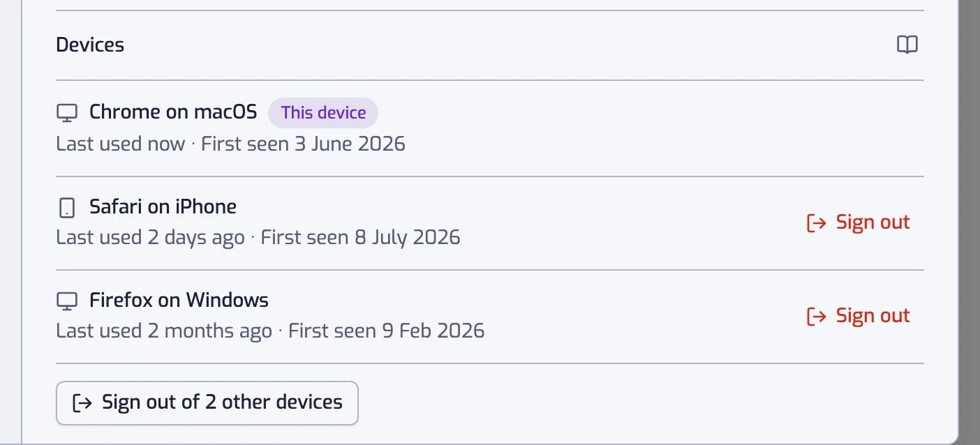Click the First seen 9 Feb 2026 text
The width and height of the screenshot is (980, 445).
tap(386, 331)
